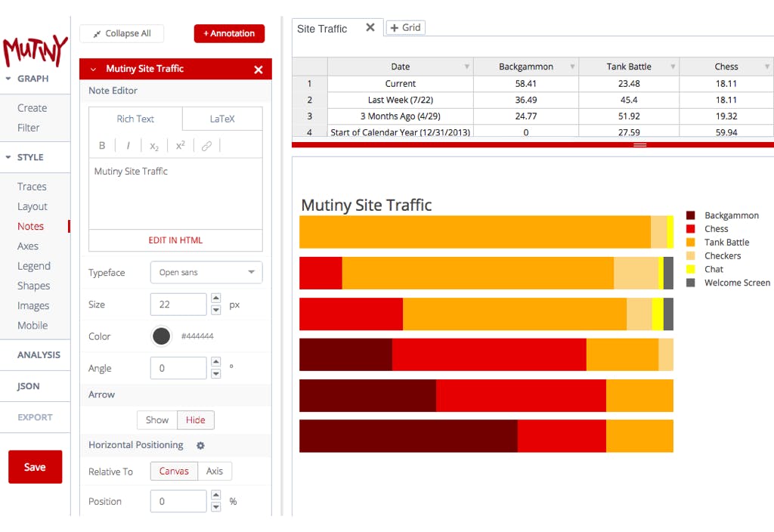Show the annotation arrow

pyautogui.click(x=157, y=420)
